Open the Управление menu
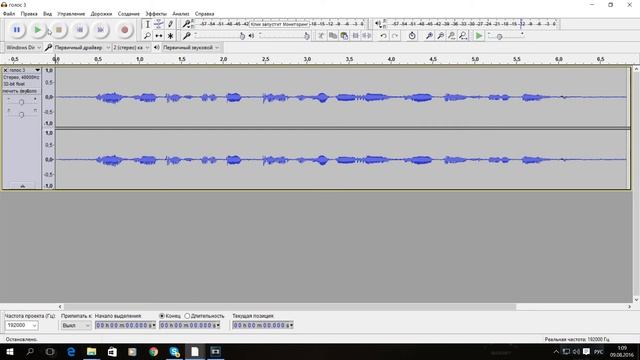This screenshot has height=360, width=640. 71,14
